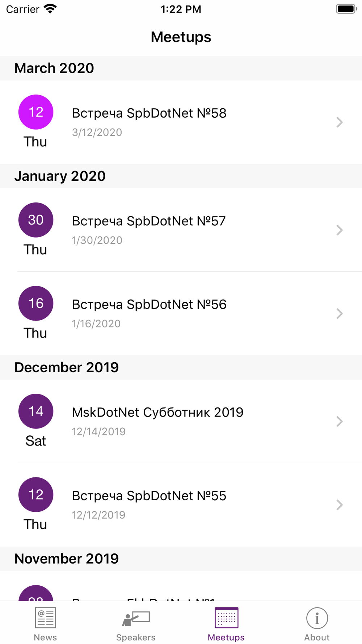Screen dimensions: 362x644
Task: Tap the December 12 purple date badge
Action: point(36,494)
